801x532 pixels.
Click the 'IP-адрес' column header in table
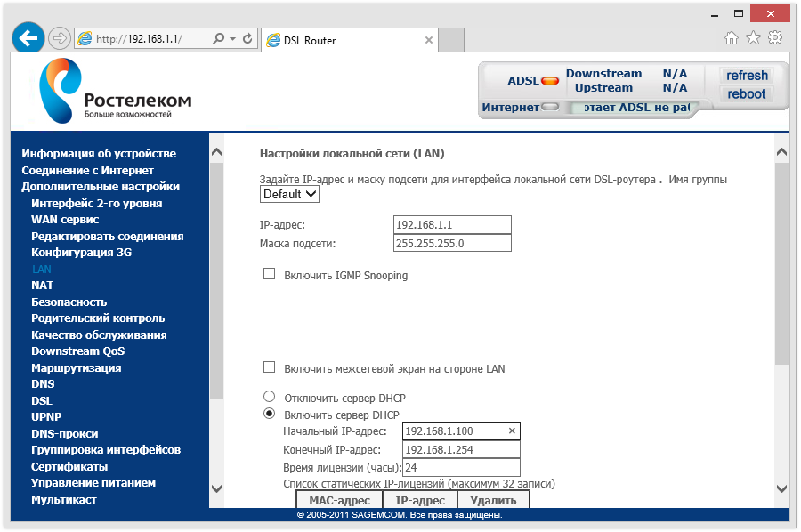(x=420, y=500)
